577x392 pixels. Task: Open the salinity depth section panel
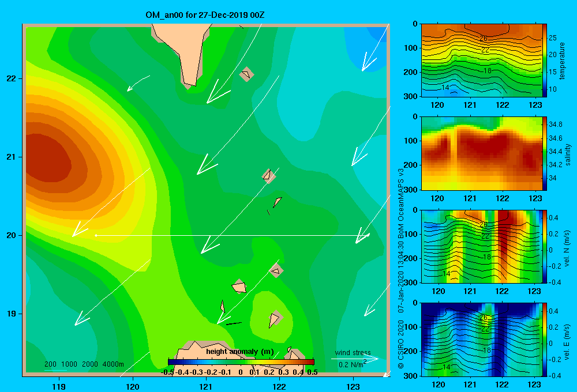pos(482,153)
